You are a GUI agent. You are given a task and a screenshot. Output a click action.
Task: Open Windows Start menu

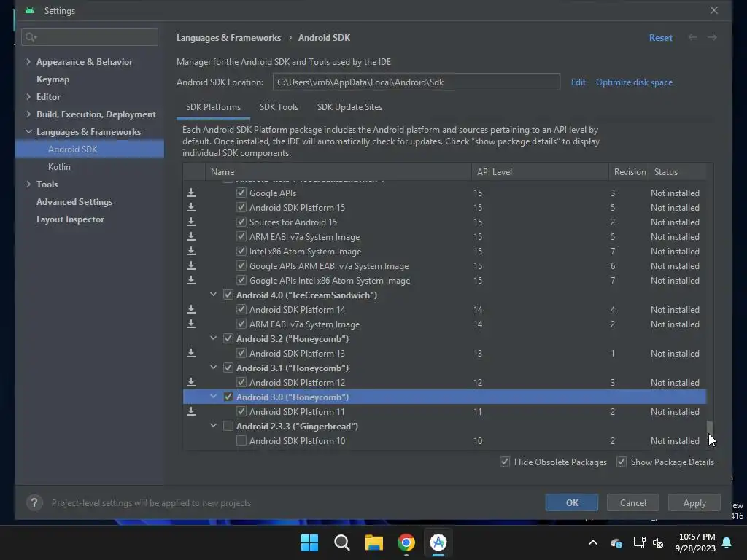point(309,542)
